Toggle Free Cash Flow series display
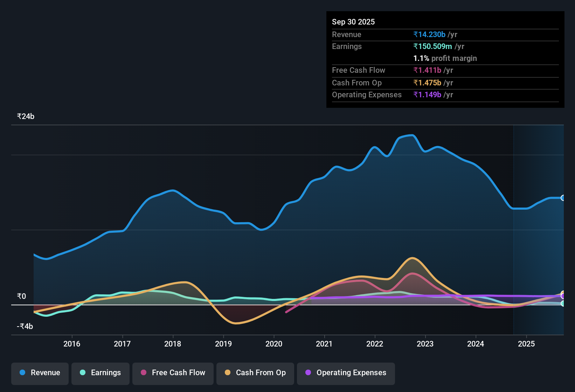The image size is (575, 392). [173, 373]
